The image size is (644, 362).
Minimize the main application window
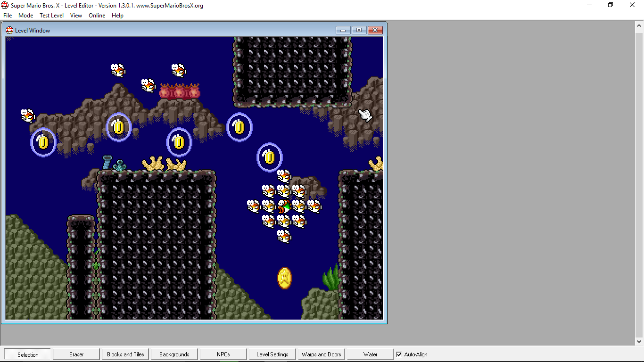pos(589,5)
